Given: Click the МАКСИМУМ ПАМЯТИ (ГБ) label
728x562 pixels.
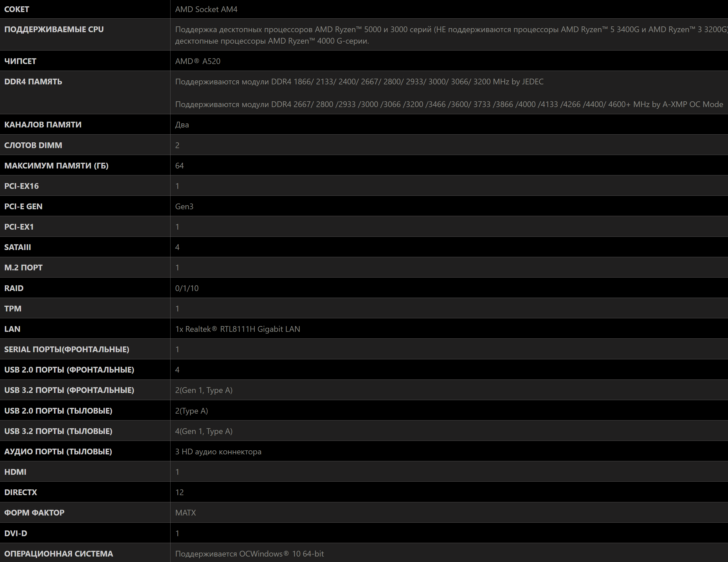Looking at the screenshot, I should coord(56,166).
